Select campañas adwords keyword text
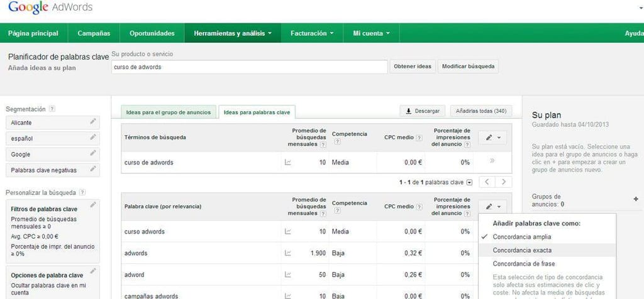The width and height of the screenshot is (644, 299). pos(151,296)
